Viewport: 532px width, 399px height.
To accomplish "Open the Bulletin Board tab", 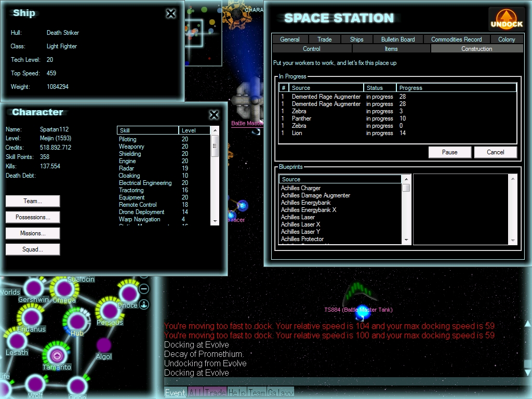I will (397, 39).
